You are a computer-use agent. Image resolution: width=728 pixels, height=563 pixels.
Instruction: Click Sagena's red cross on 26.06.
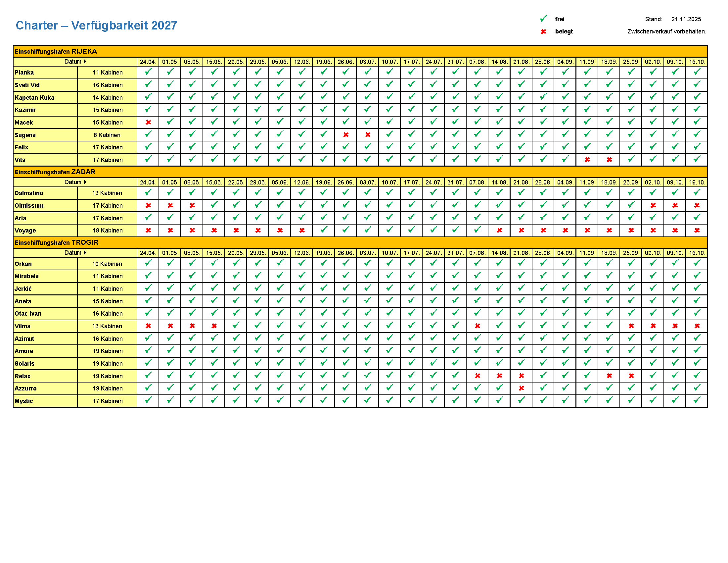pos(346,135)
